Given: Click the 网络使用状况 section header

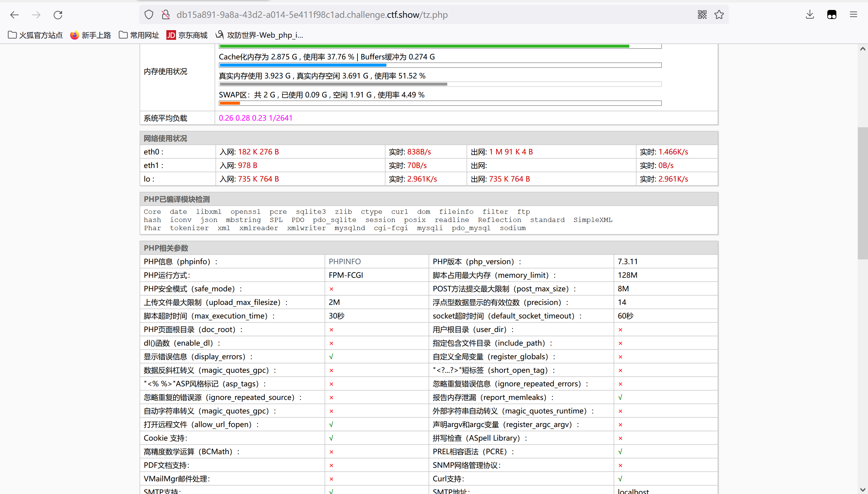Looking at the screenshot, I should click(429, 138).
